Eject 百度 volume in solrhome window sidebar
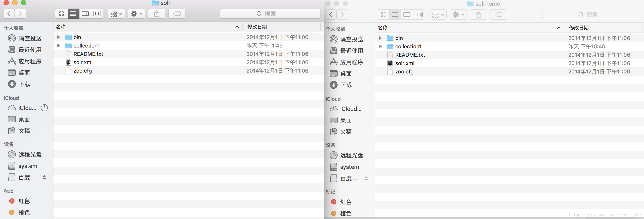Screen dimensions: 644x219 (x=366, y=178)
